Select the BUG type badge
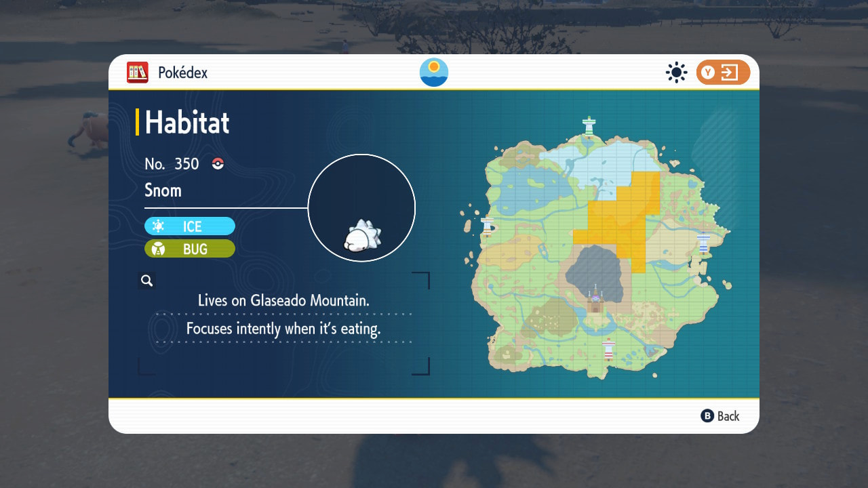 (x=190, y=249)
